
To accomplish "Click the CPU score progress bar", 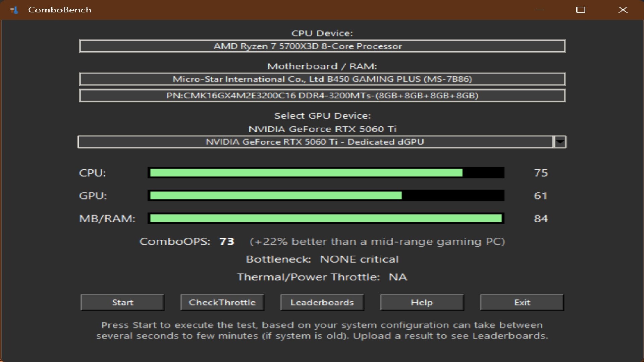I will pyautogui.click(x=326, y=173).
